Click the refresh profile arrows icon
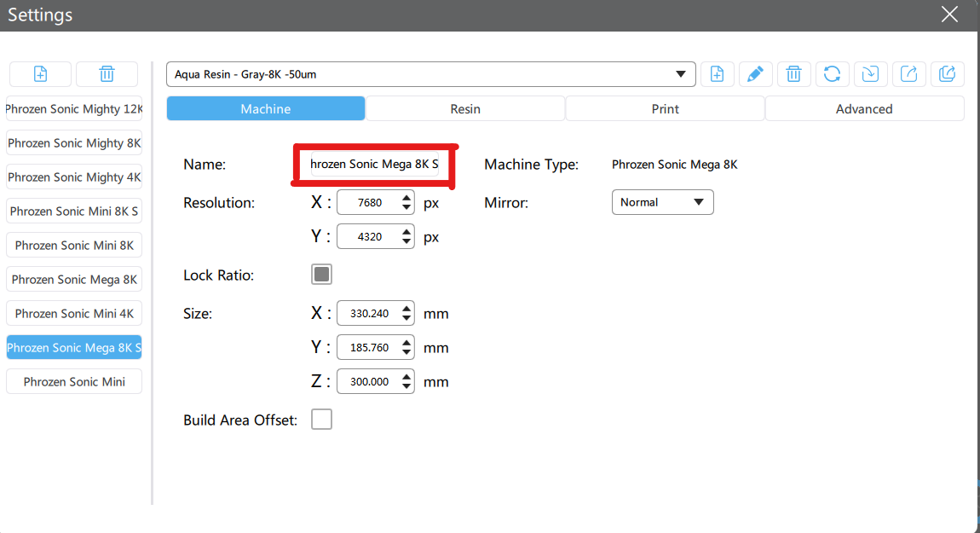980x533 pixels. [832, 74]
